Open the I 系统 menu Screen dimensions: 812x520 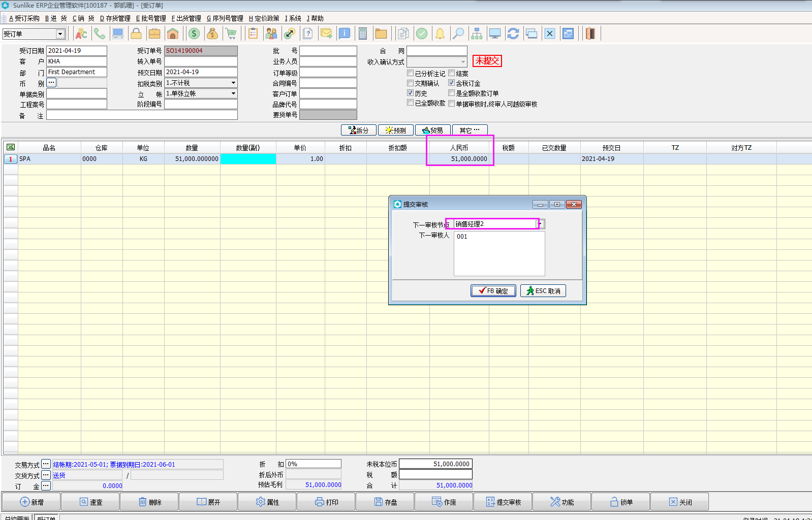pyautogui.click(x=293, y=18)
